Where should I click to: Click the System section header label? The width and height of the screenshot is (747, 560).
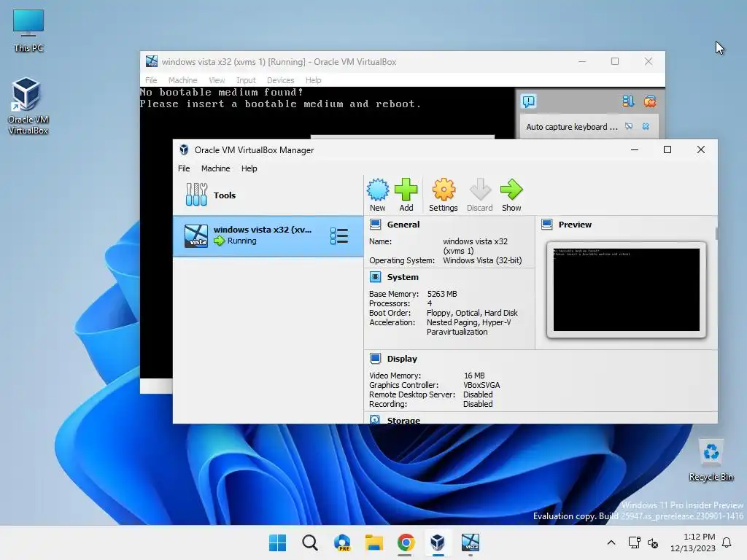pos(403,276)
